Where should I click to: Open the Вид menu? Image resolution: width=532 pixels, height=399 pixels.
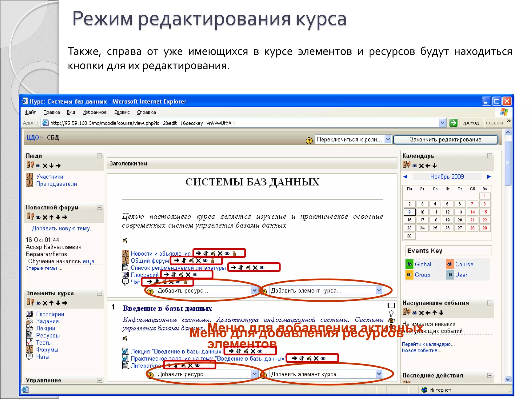click(x=71, y=112)
